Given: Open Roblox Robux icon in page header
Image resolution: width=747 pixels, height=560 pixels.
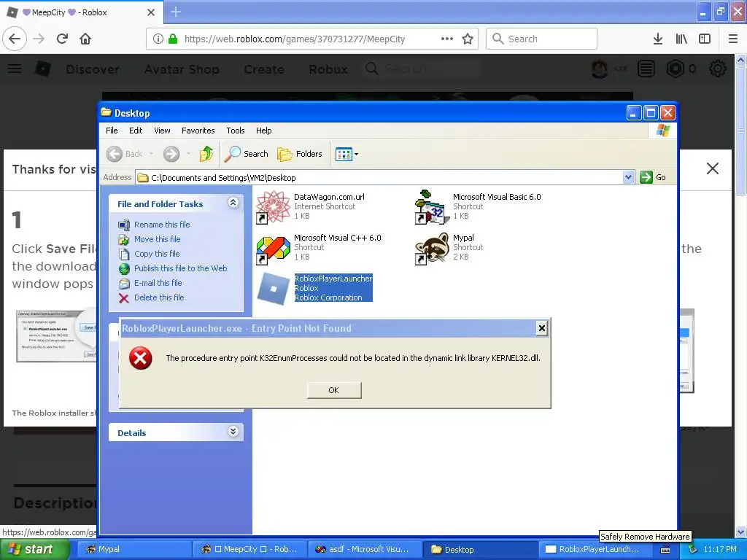Looking at the screenshot, I should coord(676,69).
